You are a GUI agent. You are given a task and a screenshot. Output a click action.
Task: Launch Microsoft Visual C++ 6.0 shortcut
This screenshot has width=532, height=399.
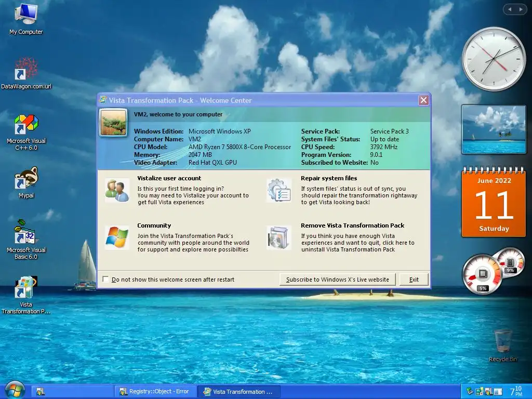[26, 132]
